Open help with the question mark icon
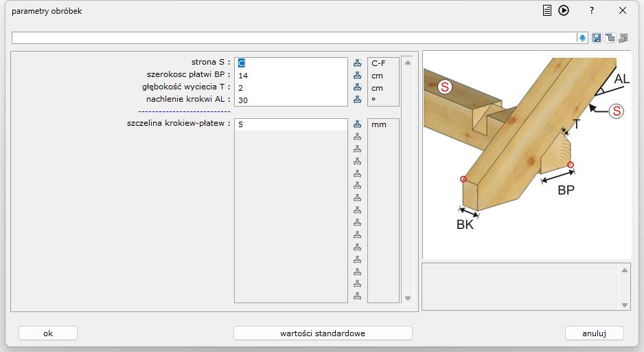Image resolution: width=644 pixels, height=352 pixels. [592, 10]
